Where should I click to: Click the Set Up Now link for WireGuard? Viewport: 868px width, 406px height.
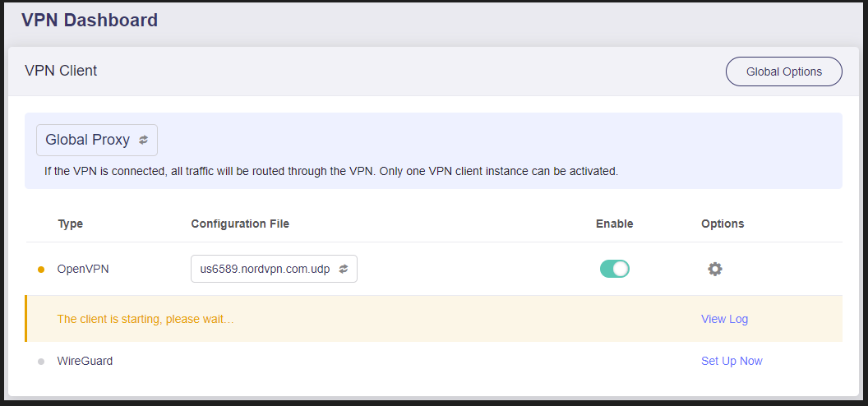732,361
